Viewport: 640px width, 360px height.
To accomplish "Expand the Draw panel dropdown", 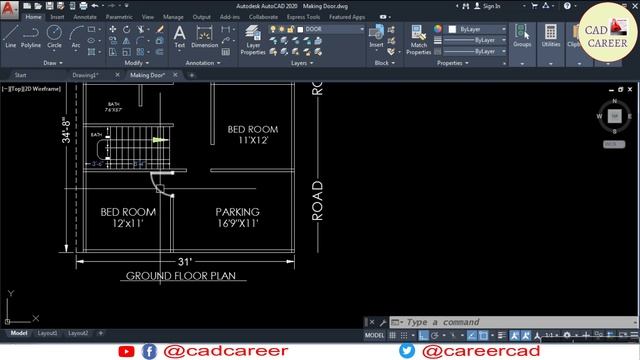I will (x=53, y=63).
